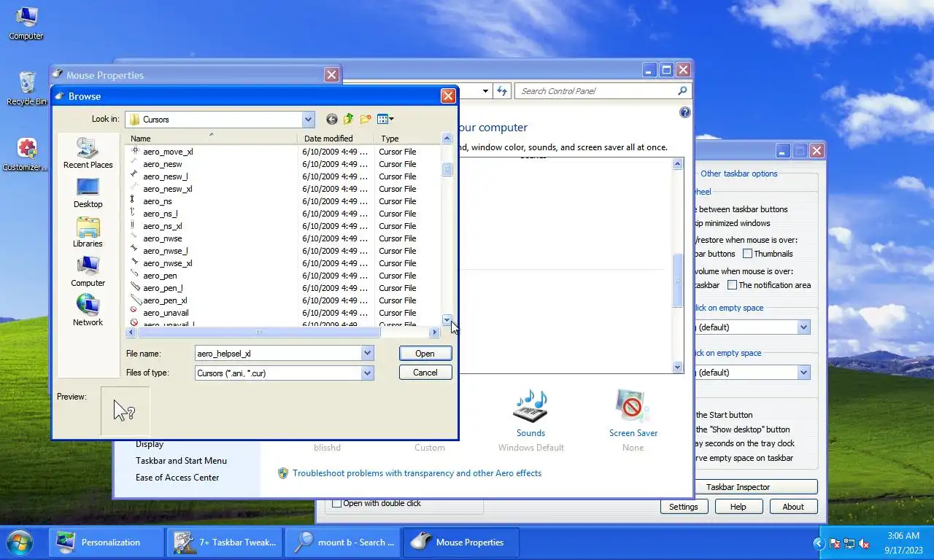Select the aero_ns_l cursor file
The image size is (934, 560).
click(161, 214)
